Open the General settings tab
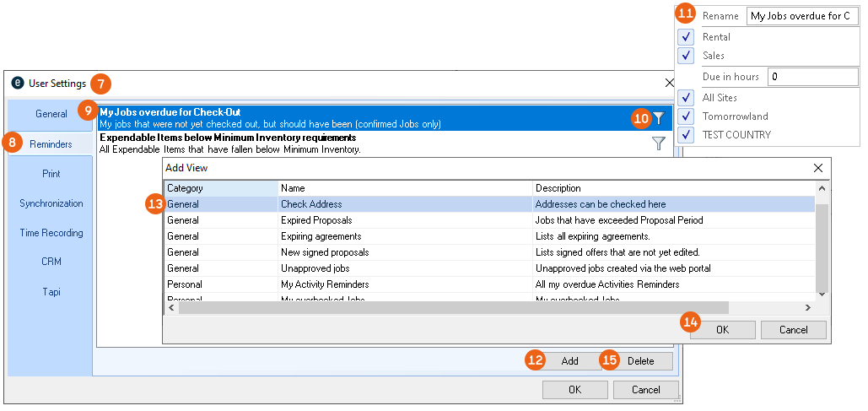 tap(51, 114)
